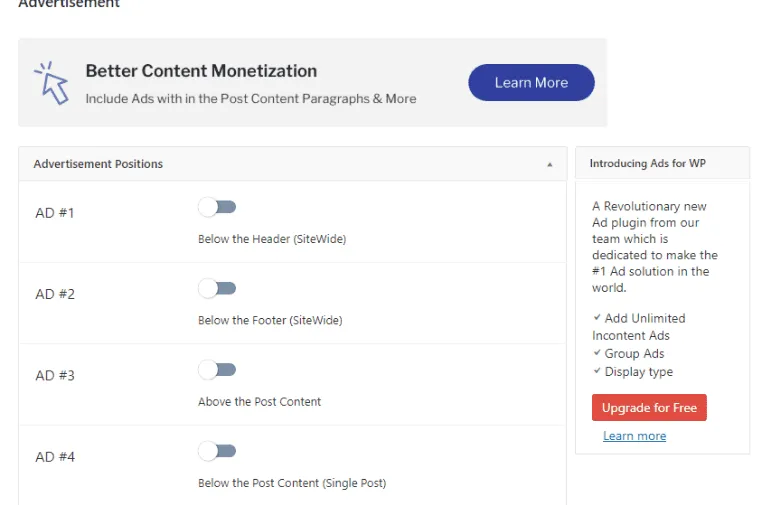Click the Advertisement Positions panel header
Viewport: 761px width, 505px height.
pyautogui.click(x=98, y=164)
